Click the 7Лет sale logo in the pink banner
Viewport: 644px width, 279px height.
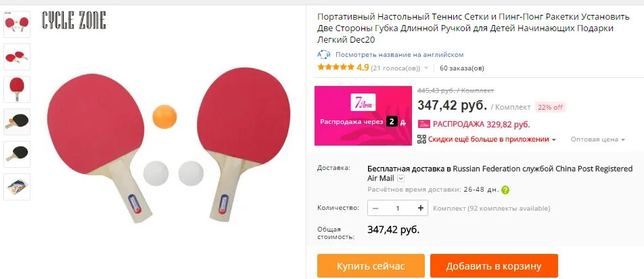pos(363,103)
